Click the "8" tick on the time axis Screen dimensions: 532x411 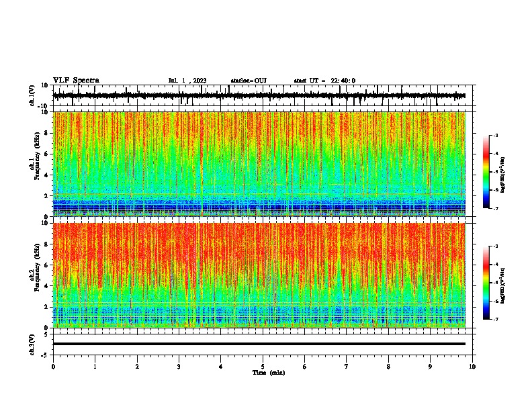pyautogui.click(x=388, y=367)
